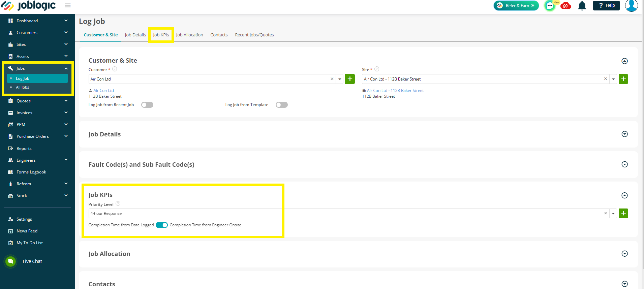Click the Refer & Earn button
This screenshot has height=289, width=644.
point(516,5)
